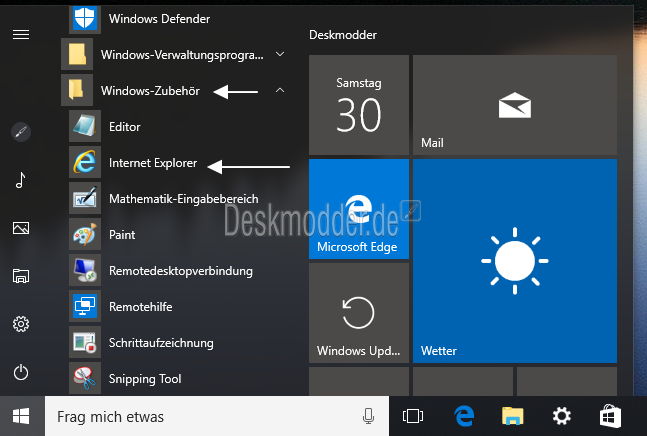This screenshot has width=647, height=436.
Task: Launch Internet Explorer from its icon
Action: click(85, 162)
